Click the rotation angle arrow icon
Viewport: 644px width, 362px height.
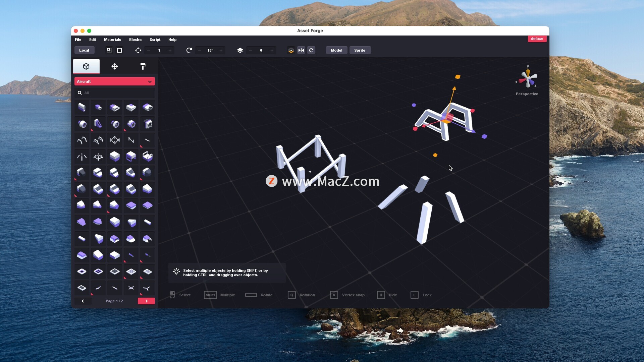pyautogui.click(x=189, y=50)
